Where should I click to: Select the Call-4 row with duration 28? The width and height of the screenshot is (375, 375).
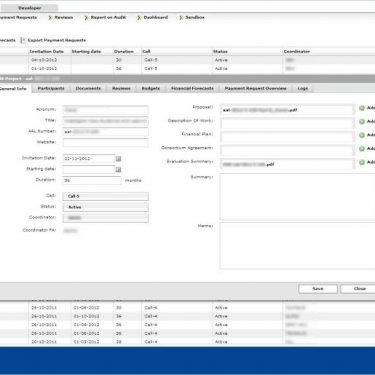click(187, 342)
